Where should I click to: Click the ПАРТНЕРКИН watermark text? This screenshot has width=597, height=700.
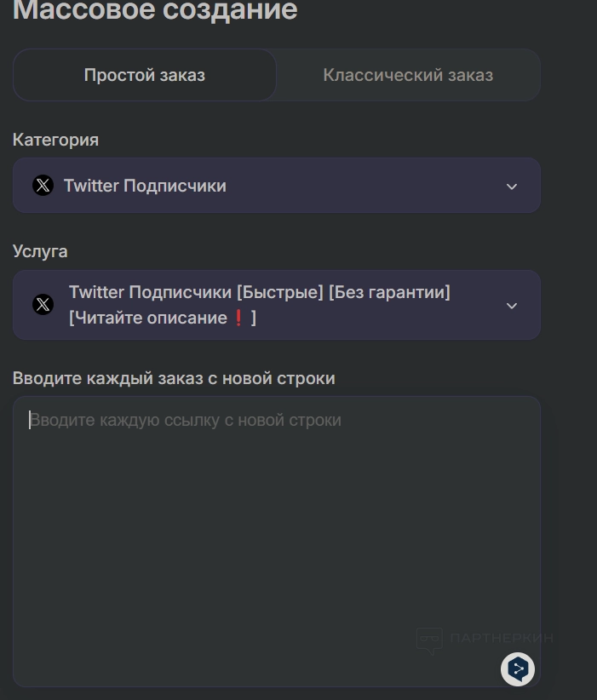(502, 639)
